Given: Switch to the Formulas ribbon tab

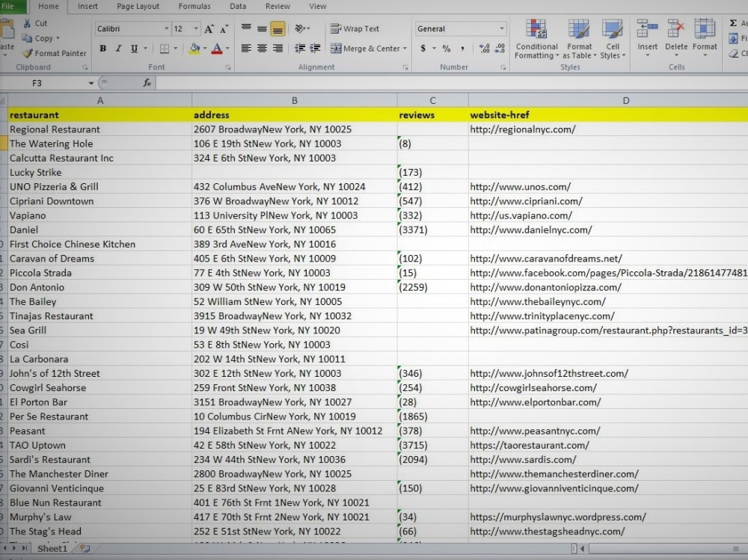Looking at the screenshot, I should (x=194, y=6).
